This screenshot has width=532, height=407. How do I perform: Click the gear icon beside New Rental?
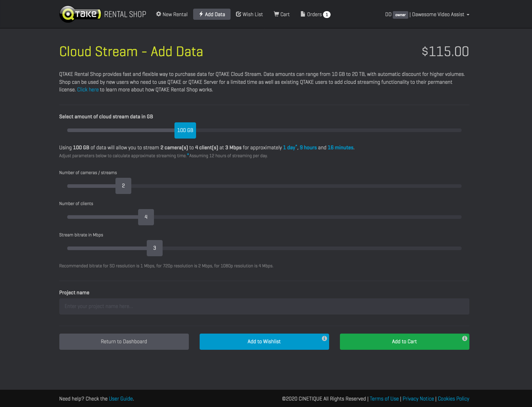click(159, 14)
